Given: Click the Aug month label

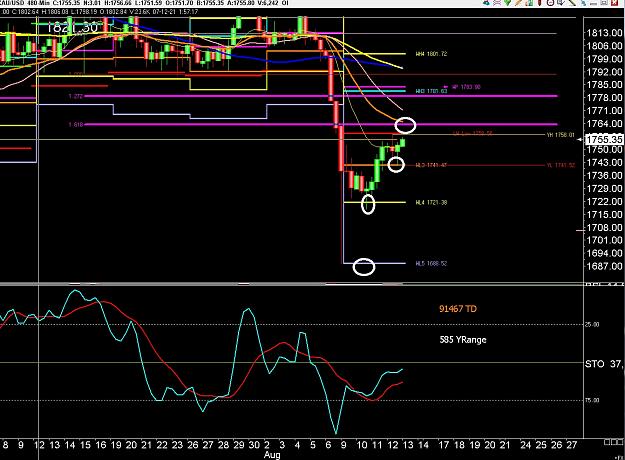Looking at the screenshot, I should click(272, 455).
